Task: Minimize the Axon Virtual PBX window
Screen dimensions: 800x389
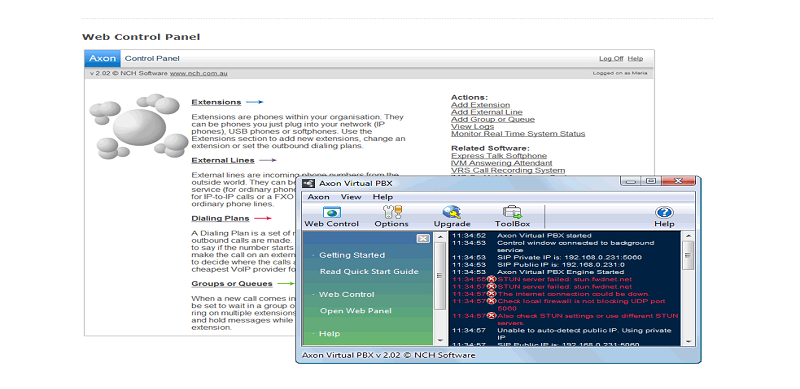Action: pos(631,181)
